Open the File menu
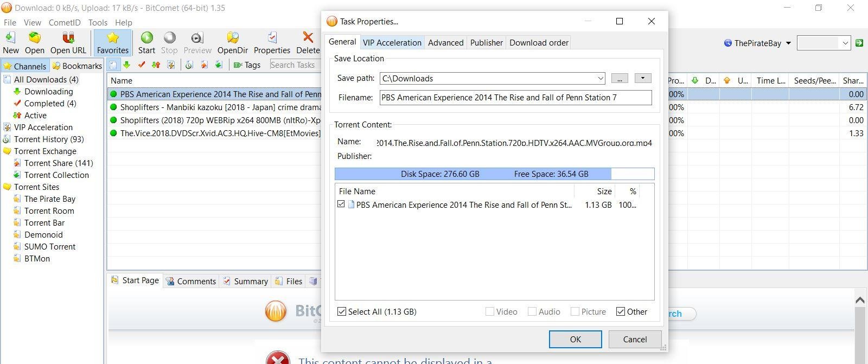868x364 pixels. (10, 23)
